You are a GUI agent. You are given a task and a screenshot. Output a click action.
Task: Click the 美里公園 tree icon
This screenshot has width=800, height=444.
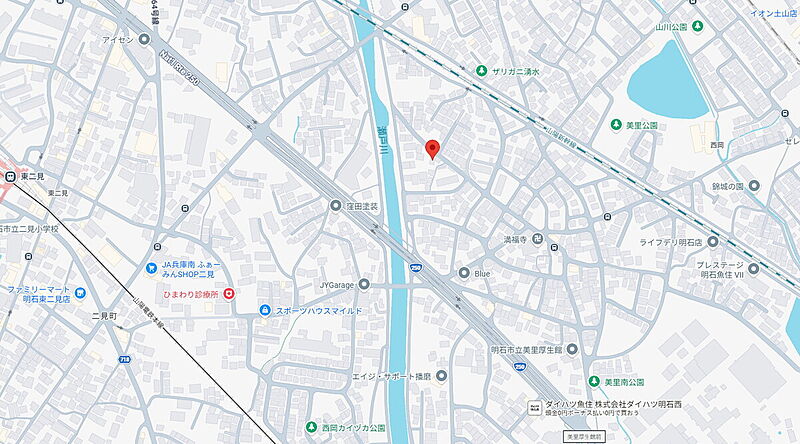[x=616, y=125]
